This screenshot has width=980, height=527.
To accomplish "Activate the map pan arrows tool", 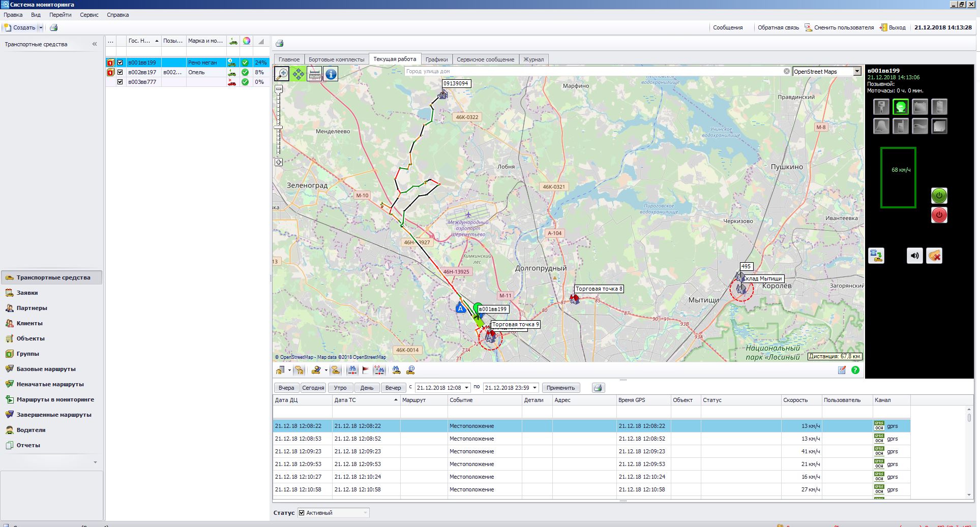I will 299,74.
